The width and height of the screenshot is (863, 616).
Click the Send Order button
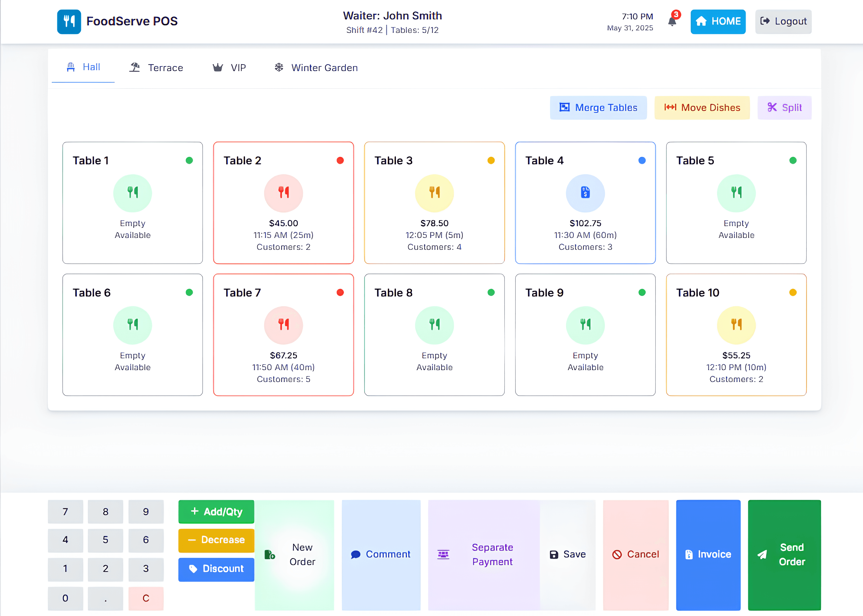784,555
